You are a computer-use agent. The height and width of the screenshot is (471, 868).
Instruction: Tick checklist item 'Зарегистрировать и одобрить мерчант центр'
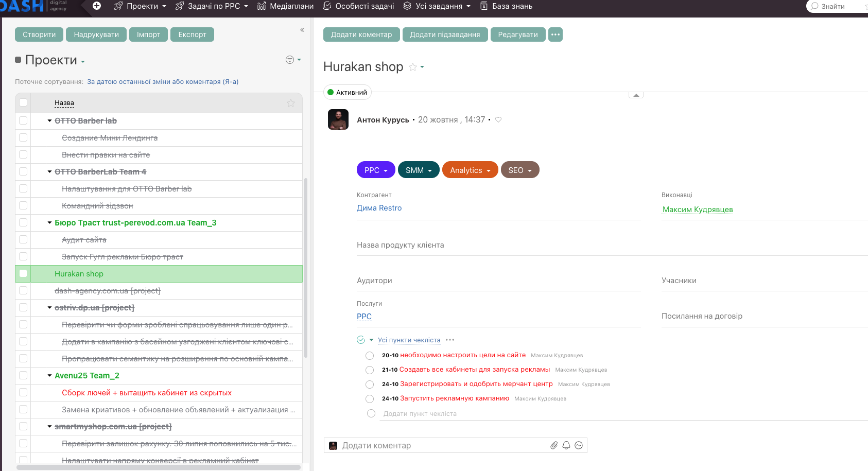pos(370,385)
